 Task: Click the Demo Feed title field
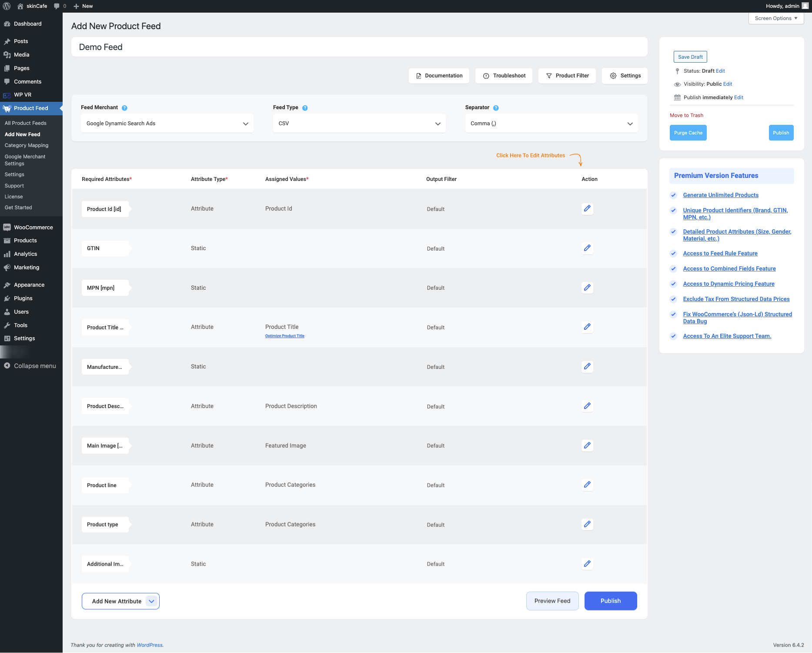(359, 47)
